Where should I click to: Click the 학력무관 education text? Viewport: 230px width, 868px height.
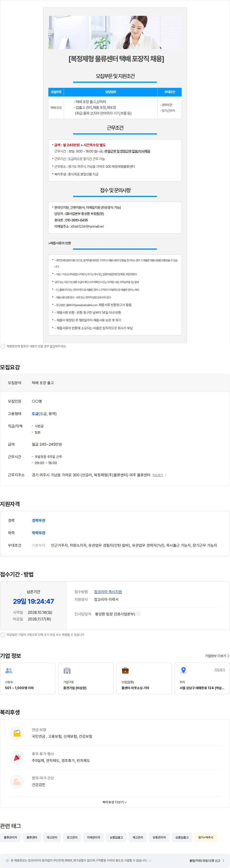(38, 533)
